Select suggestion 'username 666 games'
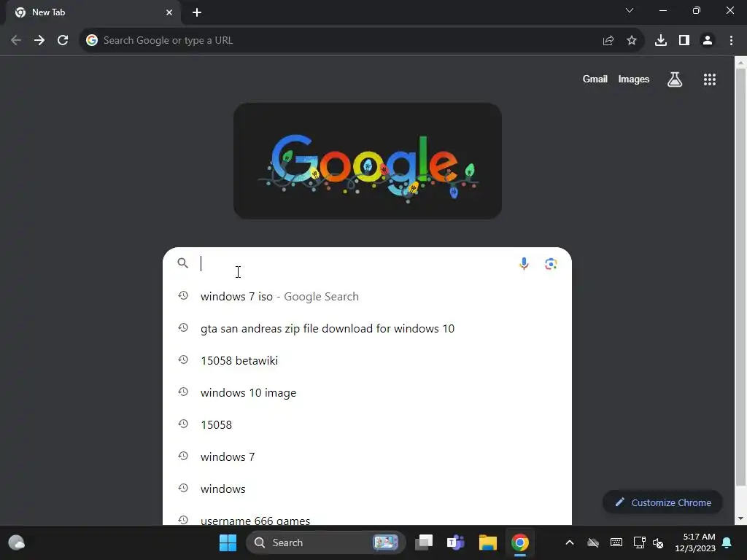Image resolution: width=747 pixels, height=560 pixels. pos(367,517)
